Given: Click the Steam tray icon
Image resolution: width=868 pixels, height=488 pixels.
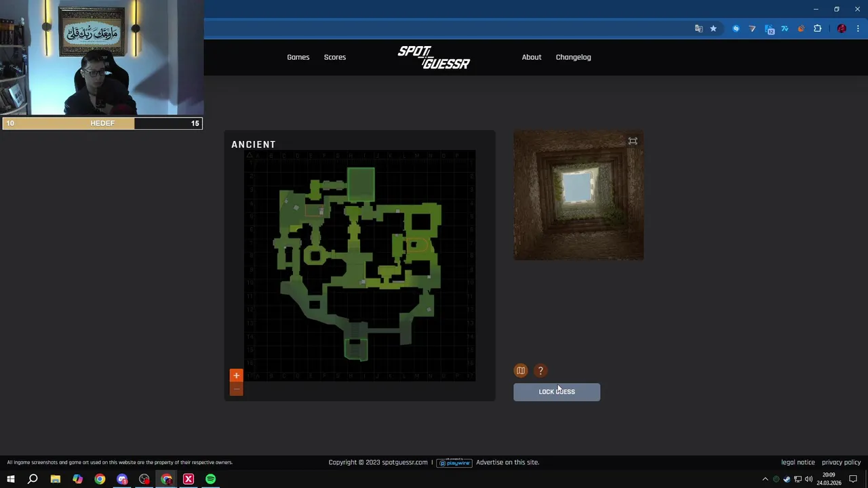Looking at the screenshot, I should (787, 479).
